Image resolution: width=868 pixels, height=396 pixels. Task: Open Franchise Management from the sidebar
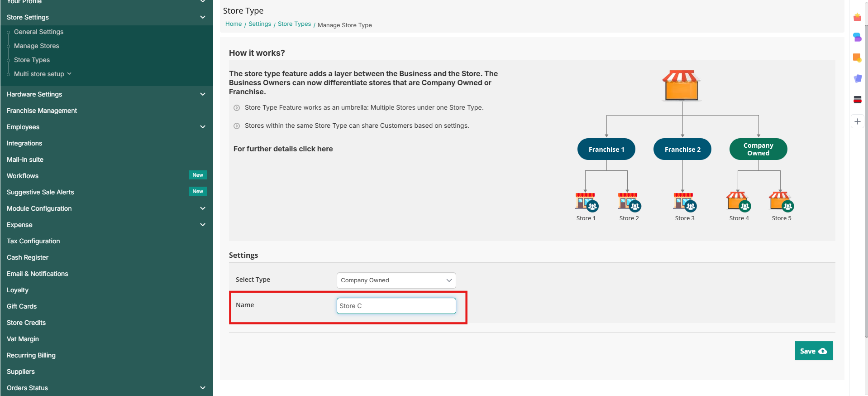pyautogui.click(x=42, y=111)
